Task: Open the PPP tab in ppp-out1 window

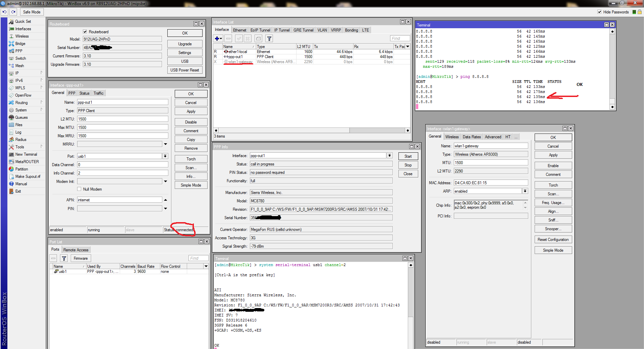Action: click(x=72, y=93)
